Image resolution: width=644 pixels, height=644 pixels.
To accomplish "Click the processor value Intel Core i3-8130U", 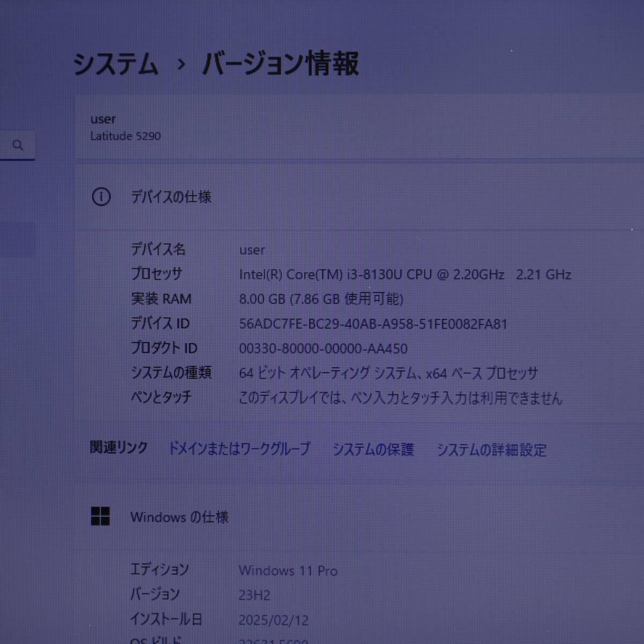I will (405, 275).
